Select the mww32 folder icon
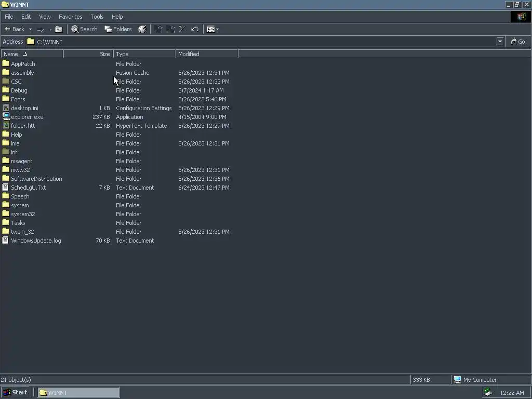The image size is (532, 399). [6, 169]
